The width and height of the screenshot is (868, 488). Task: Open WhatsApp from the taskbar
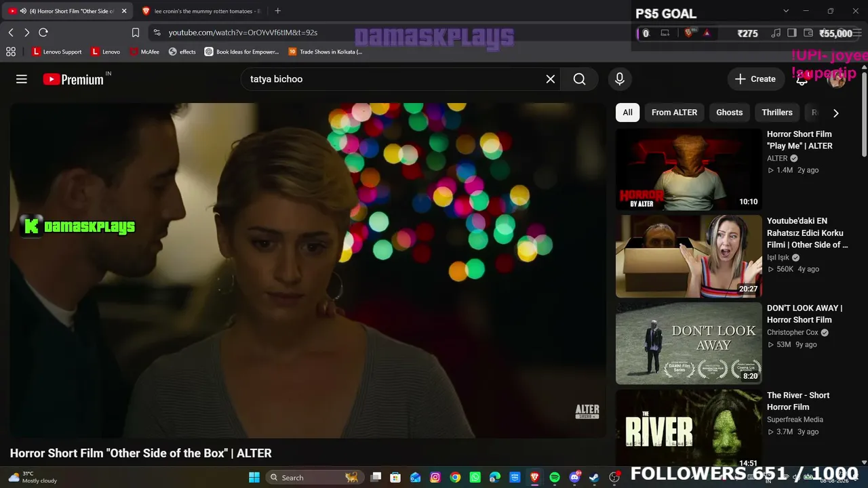[475, 477]
